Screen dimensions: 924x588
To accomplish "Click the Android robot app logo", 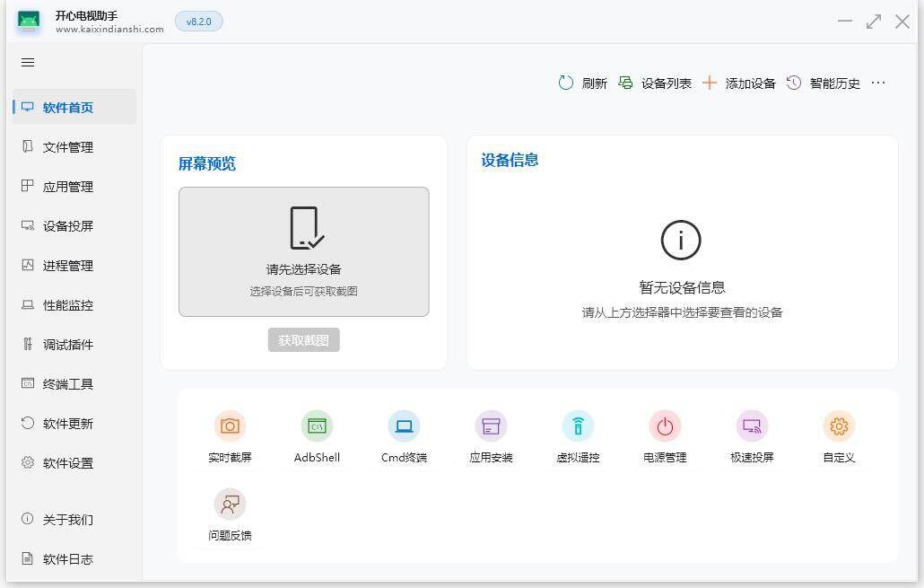I will 29,22.
